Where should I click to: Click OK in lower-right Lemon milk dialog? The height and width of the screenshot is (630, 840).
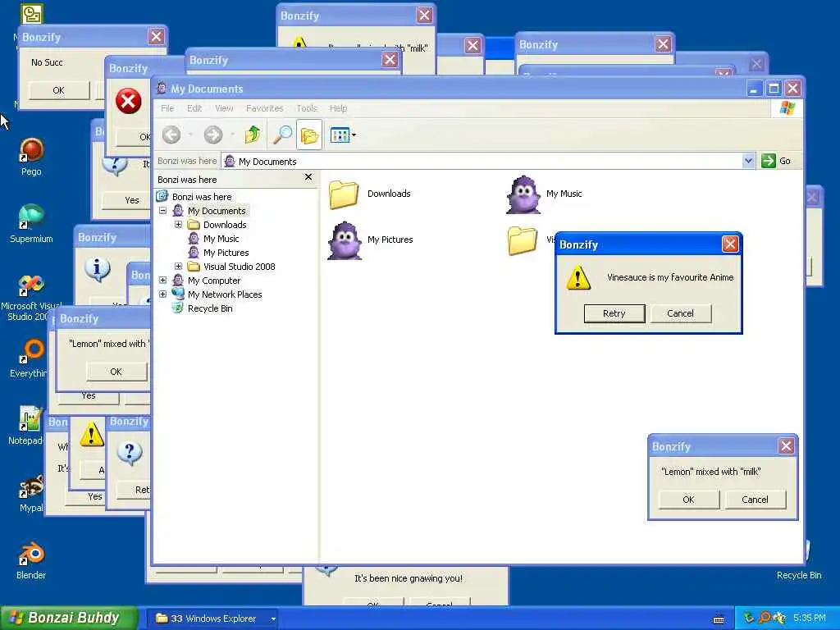pos(688,500)
